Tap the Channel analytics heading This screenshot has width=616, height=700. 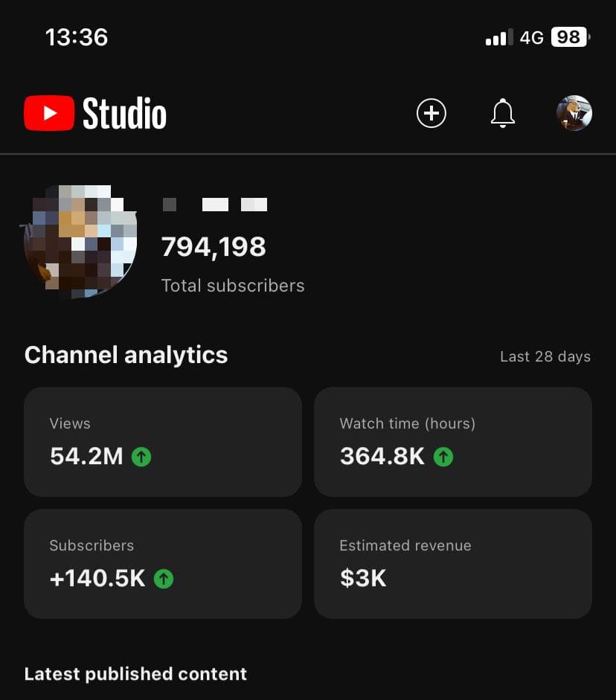point(126,356)
